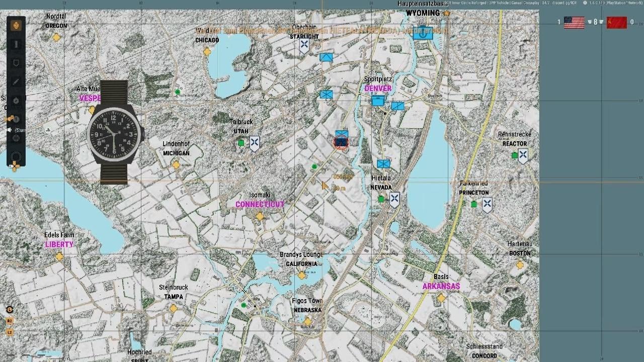Select the yellow base icon under LIBERTY
This screenshot has height=362, width=644.
[x=59, y=256]
